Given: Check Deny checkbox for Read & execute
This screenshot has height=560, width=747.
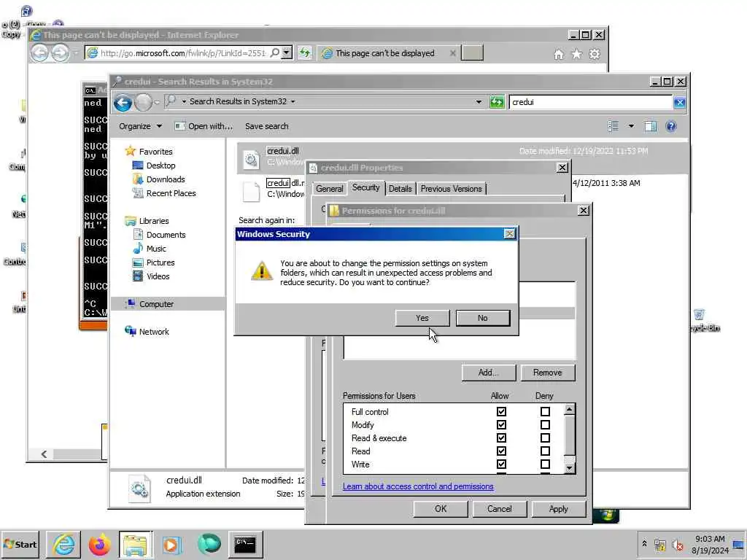Looking at the screenshot, I should (x=545, y=437).
